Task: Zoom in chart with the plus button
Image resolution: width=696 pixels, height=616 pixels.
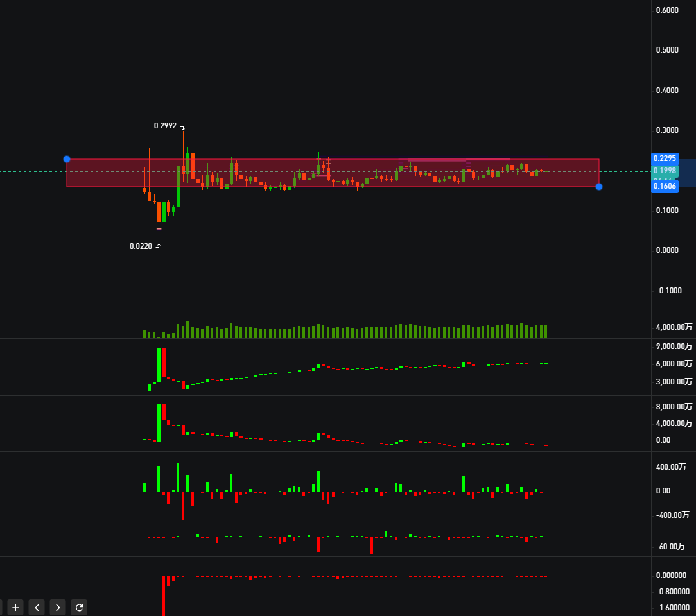Action: [x=15, y=608]
